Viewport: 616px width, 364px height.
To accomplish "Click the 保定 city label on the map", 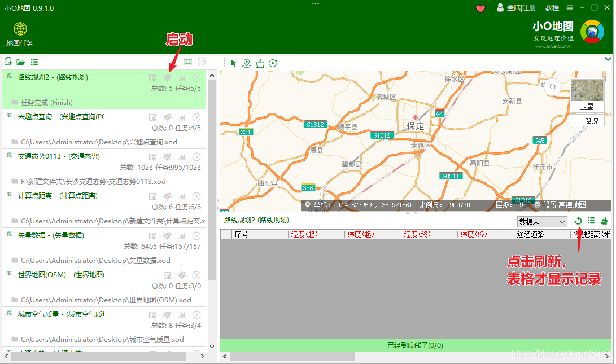I will pyautogui.click(x=415, y=126).
